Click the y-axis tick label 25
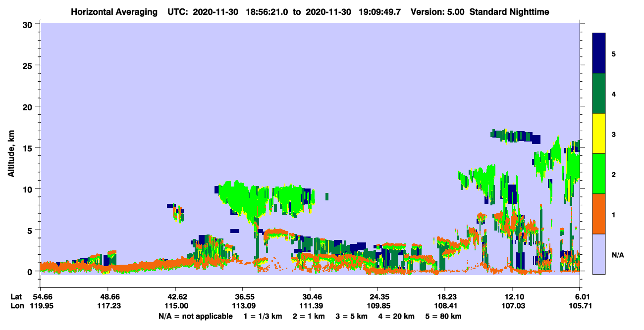 coord(28,66)
